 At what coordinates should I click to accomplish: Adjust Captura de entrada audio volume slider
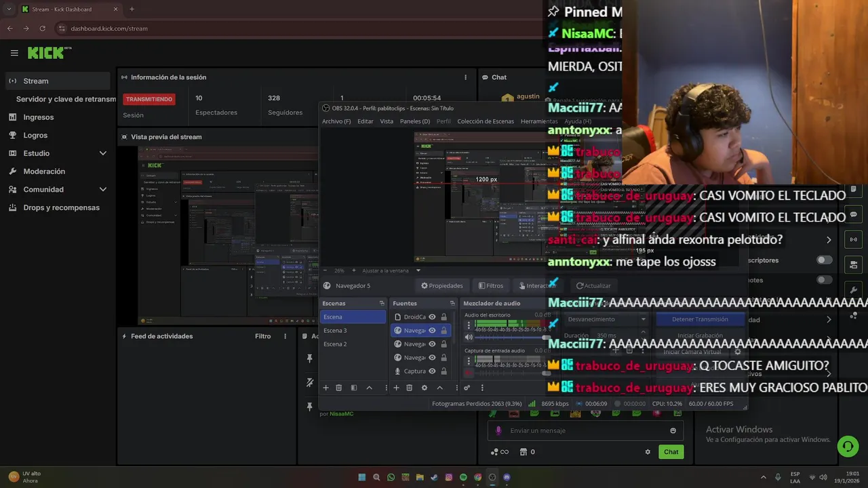[x=512, y=372]
